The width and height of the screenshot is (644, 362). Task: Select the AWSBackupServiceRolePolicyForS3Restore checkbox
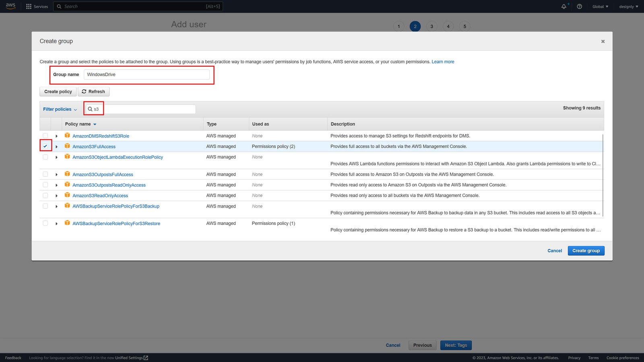click(45, 223)
